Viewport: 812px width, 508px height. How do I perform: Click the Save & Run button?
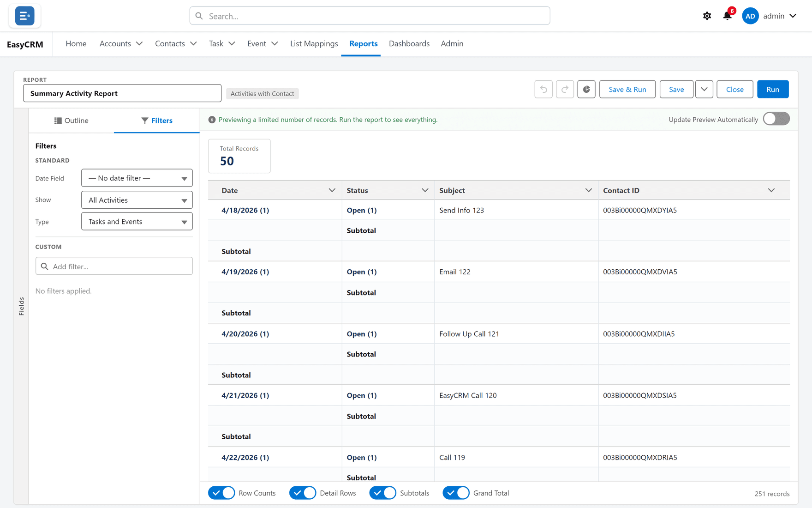[x=627, y=89]
